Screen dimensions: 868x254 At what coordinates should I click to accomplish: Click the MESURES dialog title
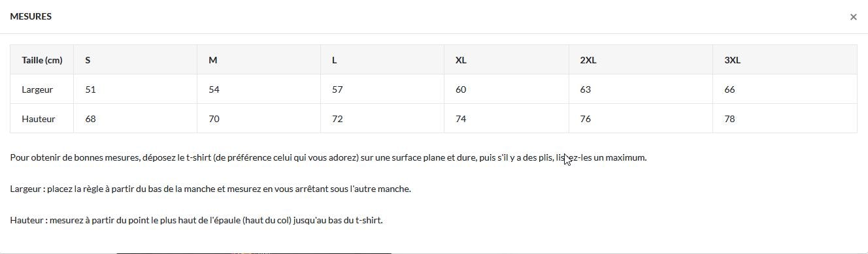pos(31,16)
